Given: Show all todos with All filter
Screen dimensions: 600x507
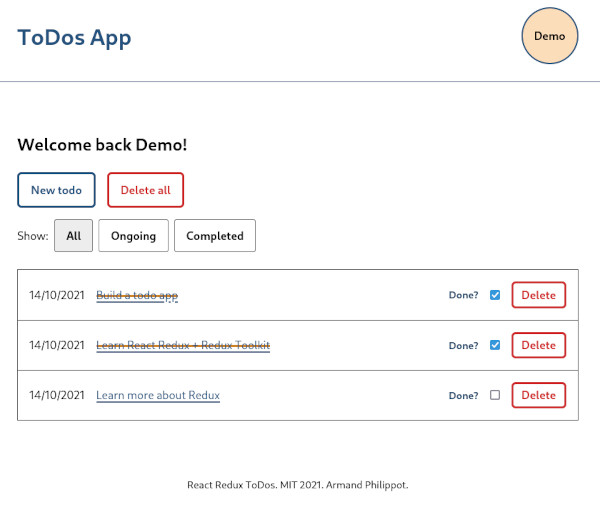Looking at the screenshot, I should click(73, 236).
